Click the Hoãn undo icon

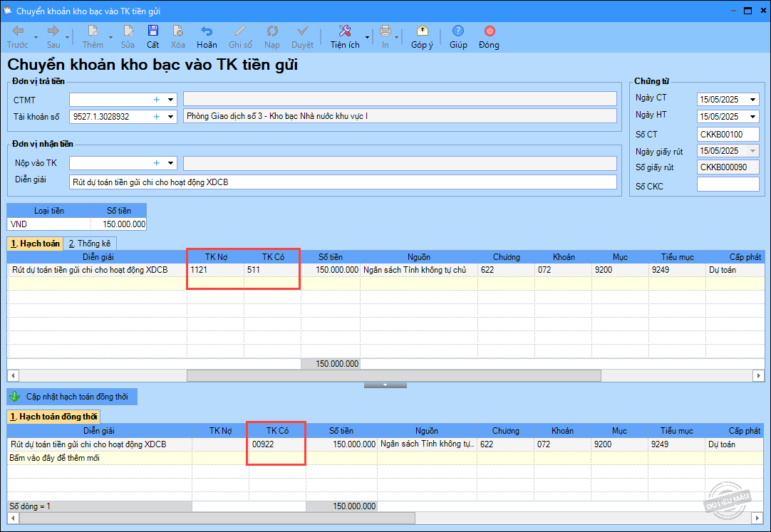(x=207, y=31)
